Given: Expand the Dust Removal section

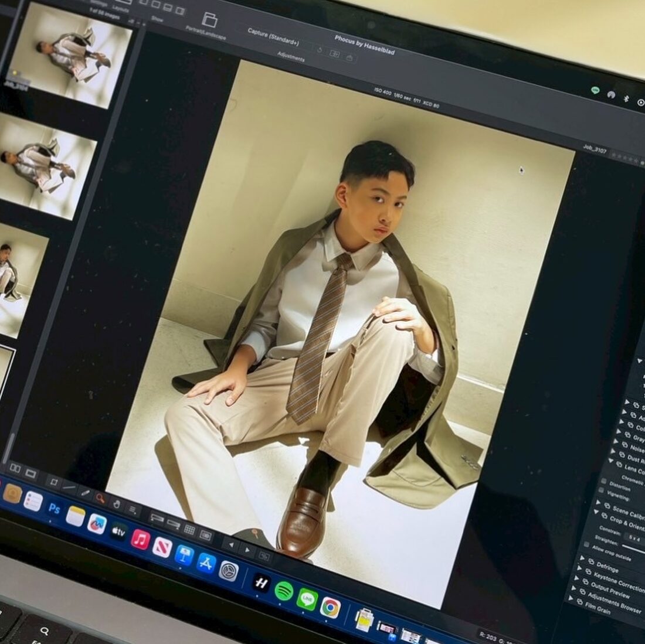Looking at the screenshot, I should (614, 452).
